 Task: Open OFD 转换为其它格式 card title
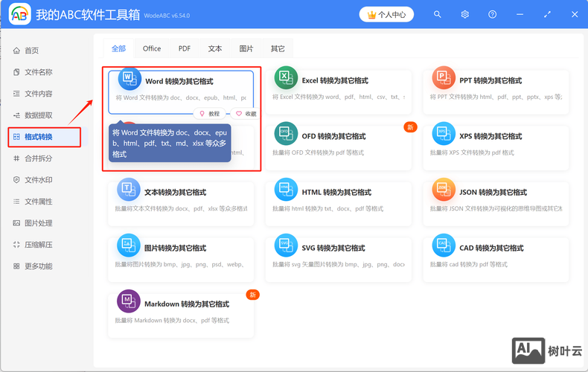333,136
